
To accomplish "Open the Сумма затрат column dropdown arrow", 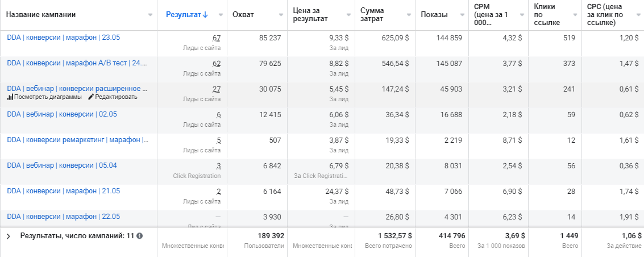I will [408, 15].
